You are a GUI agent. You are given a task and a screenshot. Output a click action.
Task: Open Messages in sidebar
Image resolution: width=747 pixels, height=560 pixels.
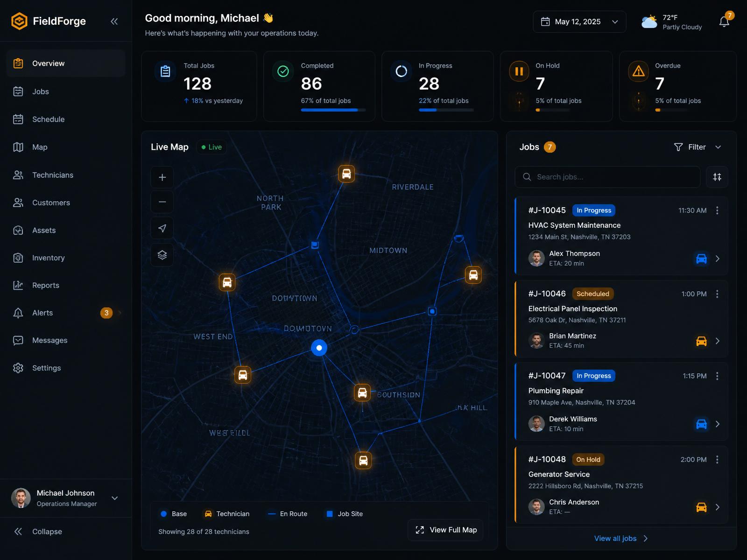[66, 340]
